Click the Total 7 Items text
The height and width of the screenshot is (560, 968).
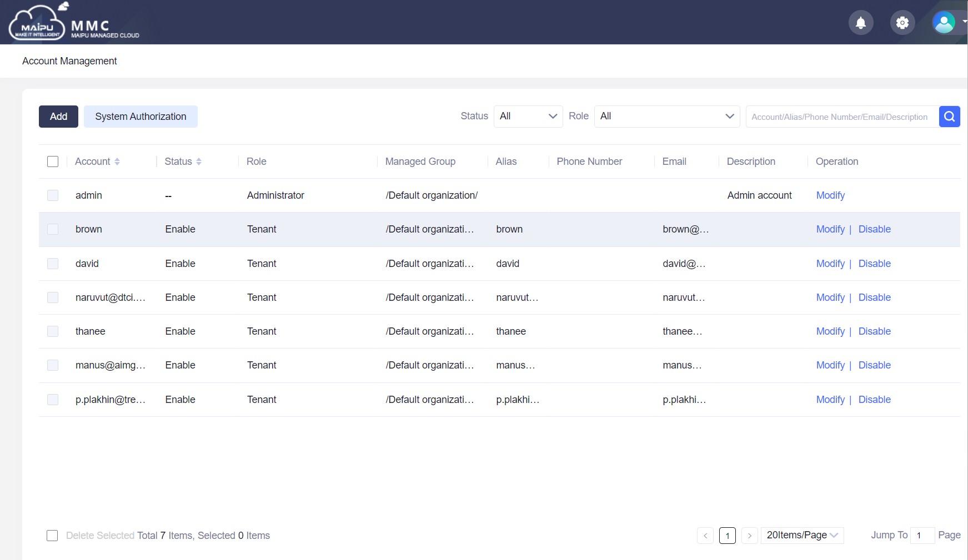(164, 536)
